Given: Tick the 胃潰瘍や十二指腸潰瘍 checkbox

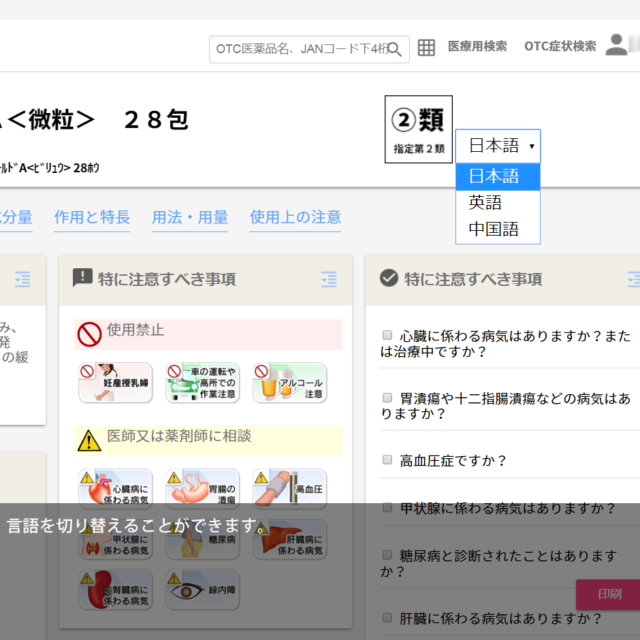Looking at the screenshot, I should click(x=387, y=398).
